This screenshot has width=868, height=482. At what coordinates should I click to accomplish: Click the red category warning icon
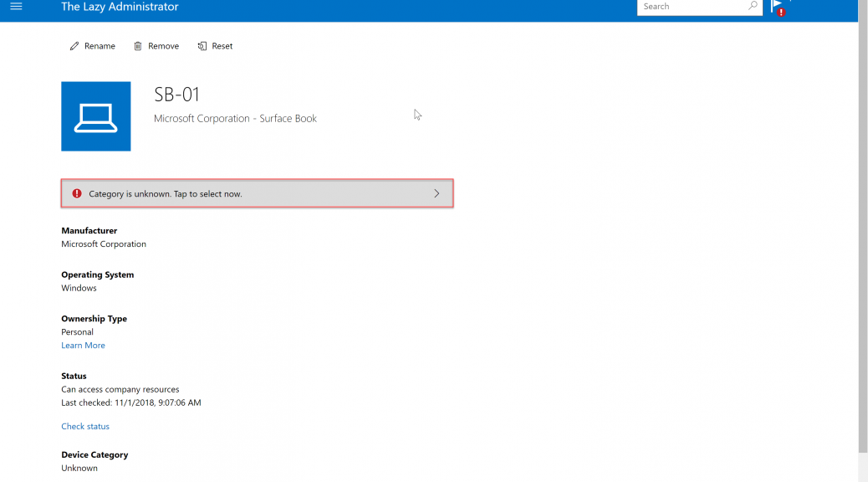(x=77, y=193)
